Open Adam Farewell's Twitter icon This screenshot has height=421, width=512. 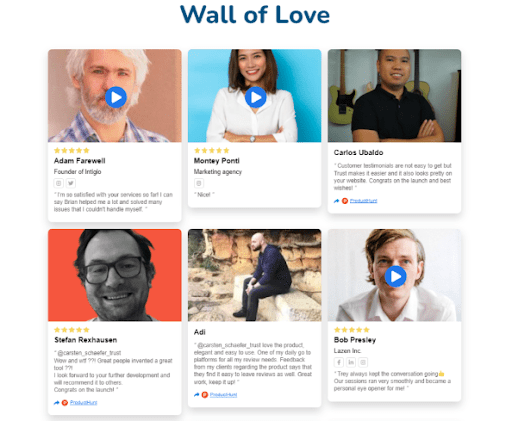click(x=71, y=183)
